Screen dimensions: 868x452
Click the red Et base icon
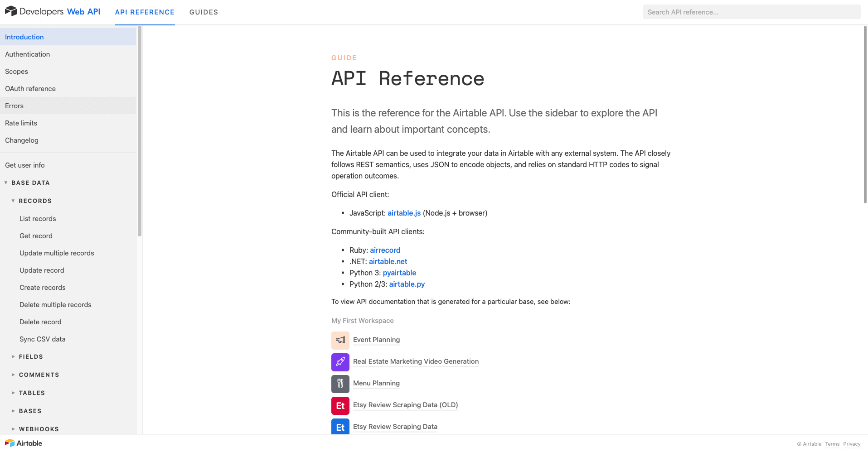340,405
